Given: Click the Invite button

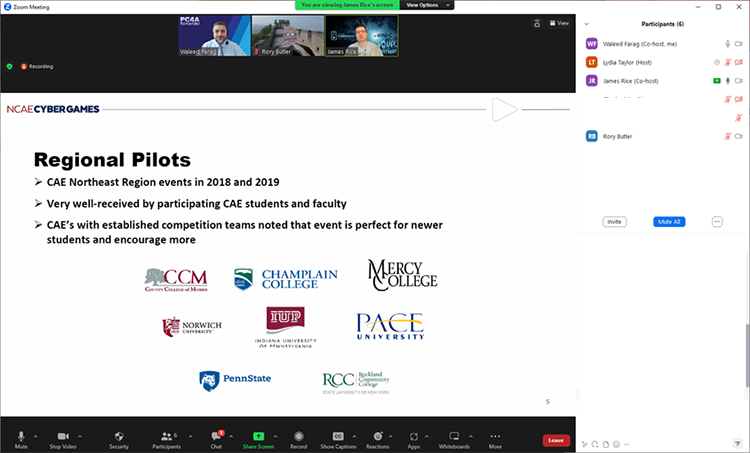Looking at the screenshot, I should [614, 222].
